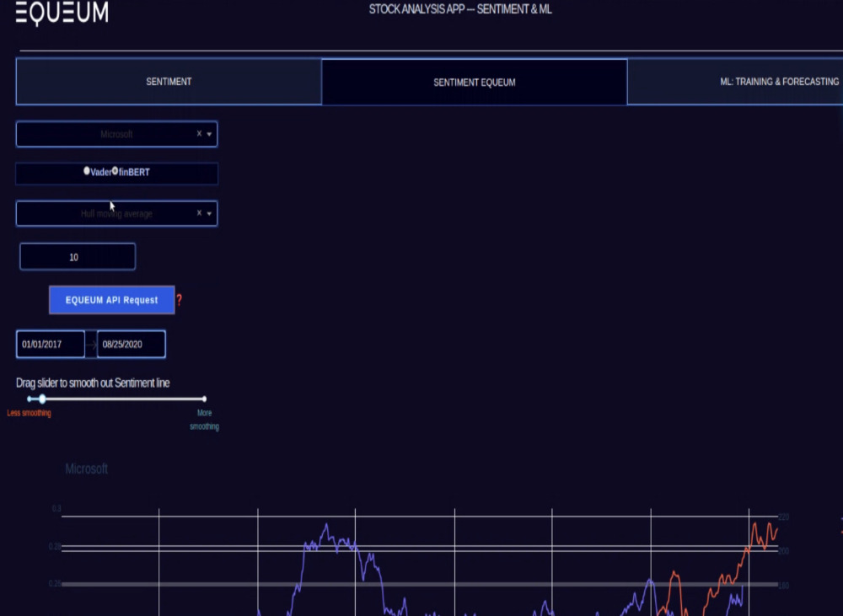Click the red question mark help icon
843x616 pixels.
pyautogui.click(x=180, y=300)
